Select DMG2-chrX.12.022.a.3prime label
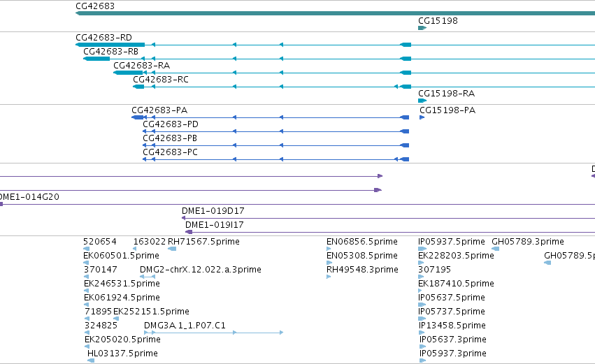This screenshot has width=595, height=364. click(201, 270)
